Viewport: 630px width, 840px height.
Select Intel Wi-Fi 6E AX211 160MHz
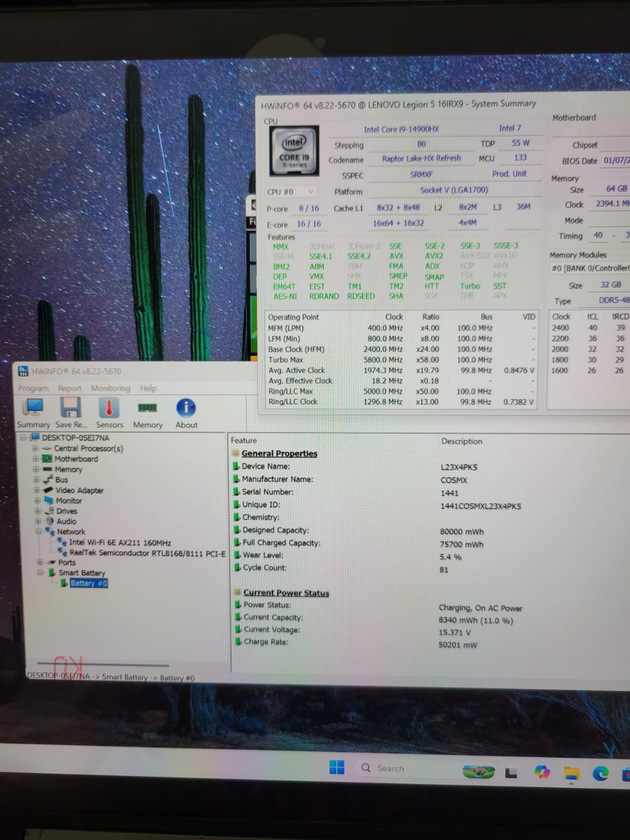tap(120, 543)
